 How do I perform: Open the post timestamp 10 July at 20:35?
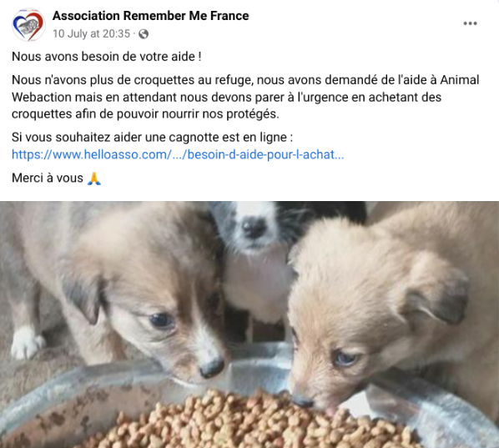(91, 33)
